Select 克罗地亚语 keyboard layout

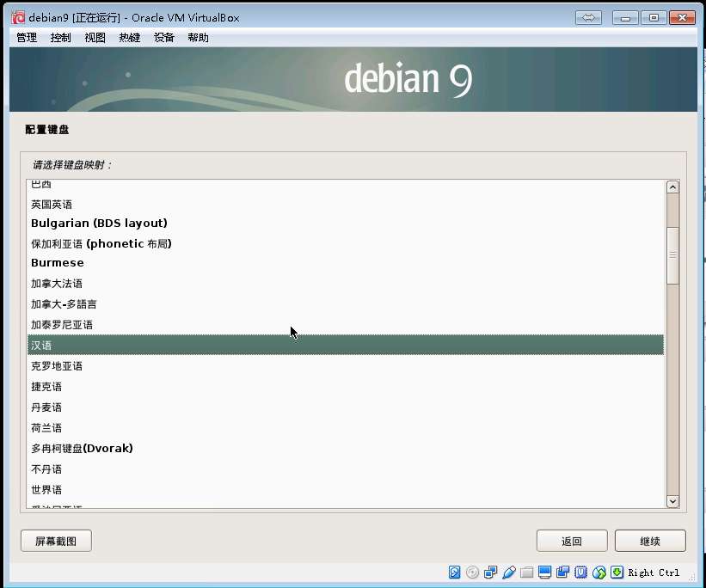[345, 365]
